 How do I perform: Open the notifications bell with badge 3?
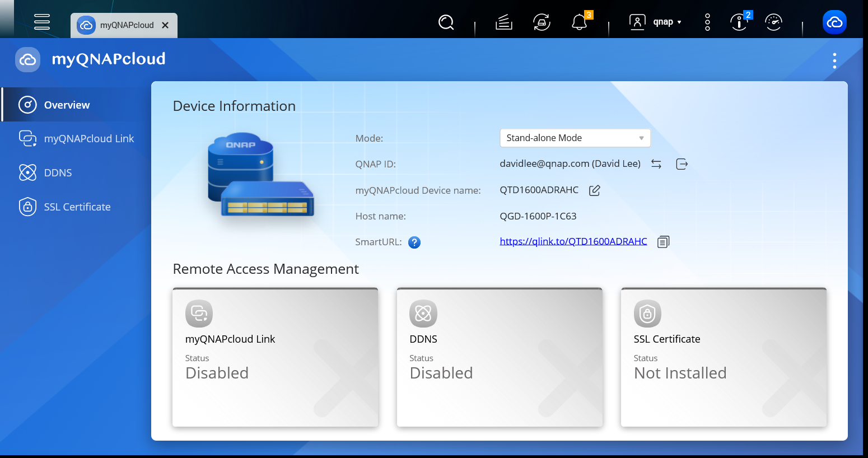click(x=580, y=22)
